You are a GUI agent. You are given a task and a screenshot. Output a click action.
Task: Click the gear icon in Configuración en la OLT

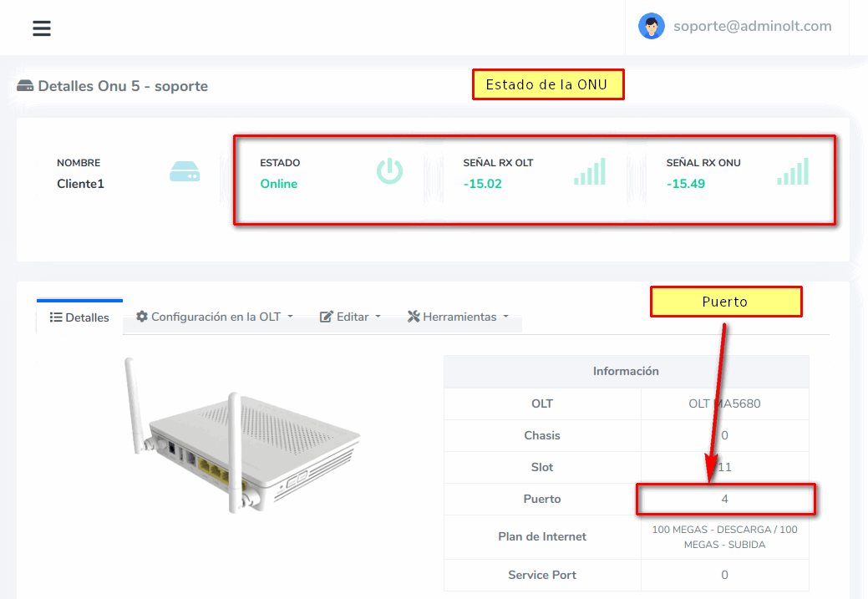pos(142,317)
